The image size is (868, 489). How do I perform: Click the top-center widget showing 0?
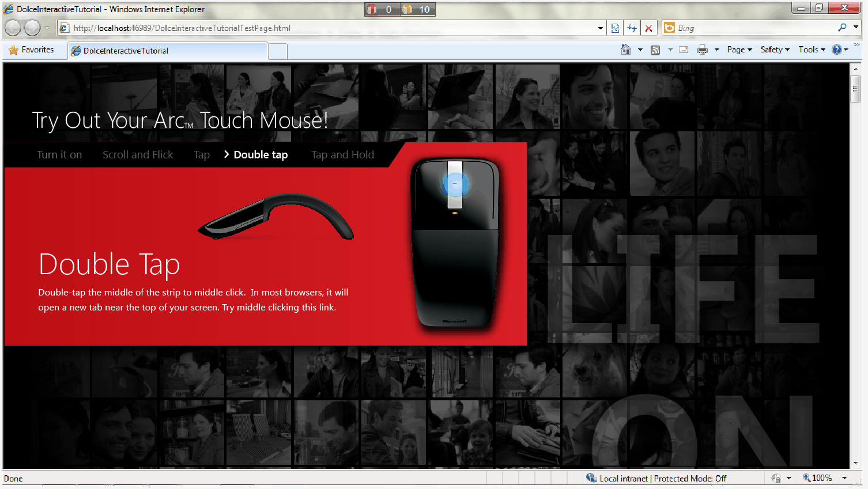click(382, 9)
